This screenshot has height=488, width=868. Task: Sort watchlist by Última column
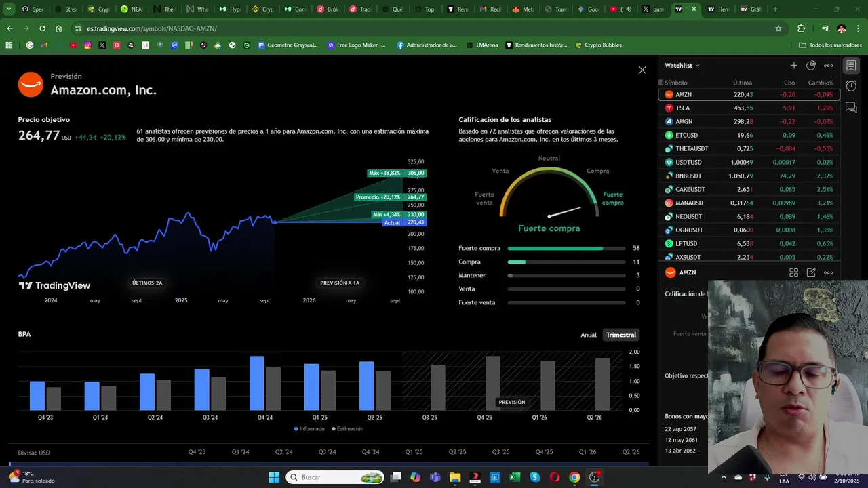coord(743,83)
